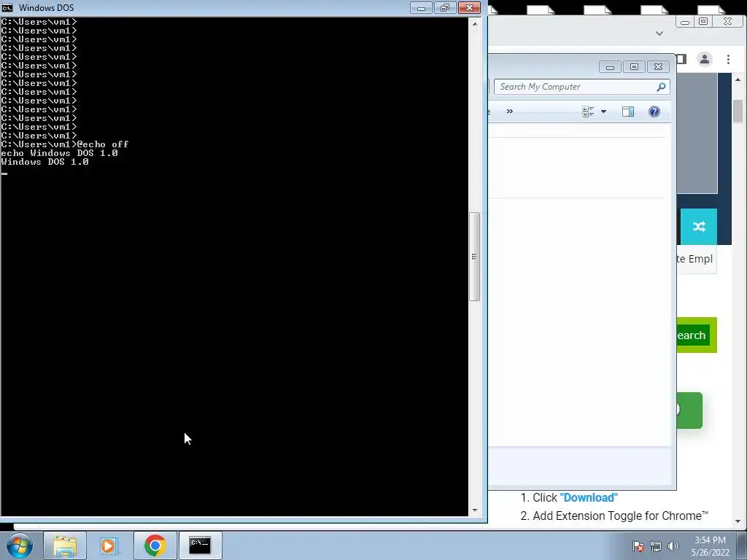Click Chrome page scrollbar up arrow
The width and height of the screenshot is (747, 560).
pyautogui.click(x=738, y=79)
